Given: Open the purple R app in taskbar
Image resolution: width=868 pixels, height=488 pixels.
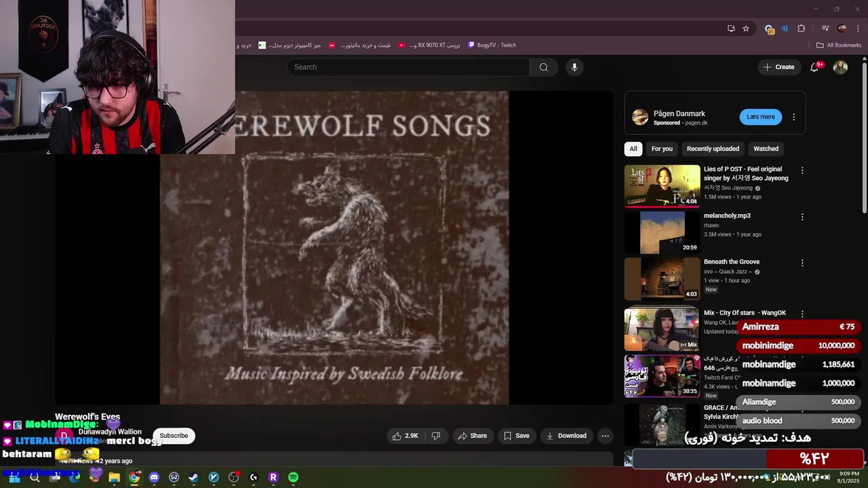Looking at the screenshot, I should tap(273, 477).
